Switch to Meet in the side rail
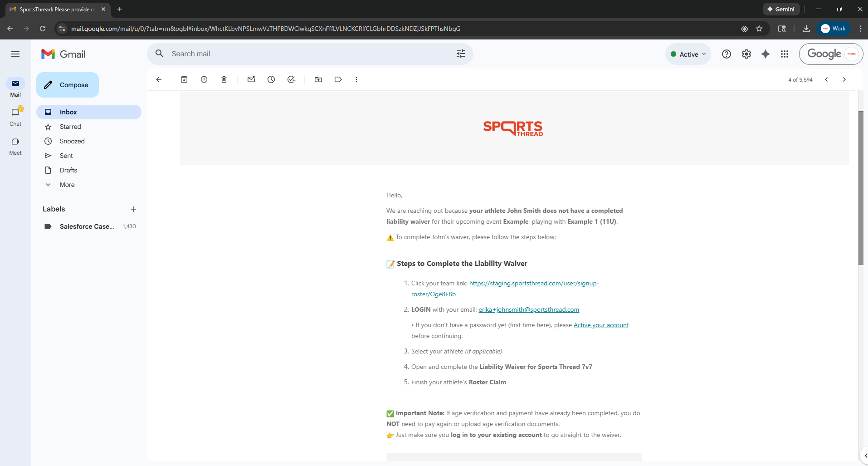Image resolution: width=868 pixels, height=466 pixels. point(15,146)
